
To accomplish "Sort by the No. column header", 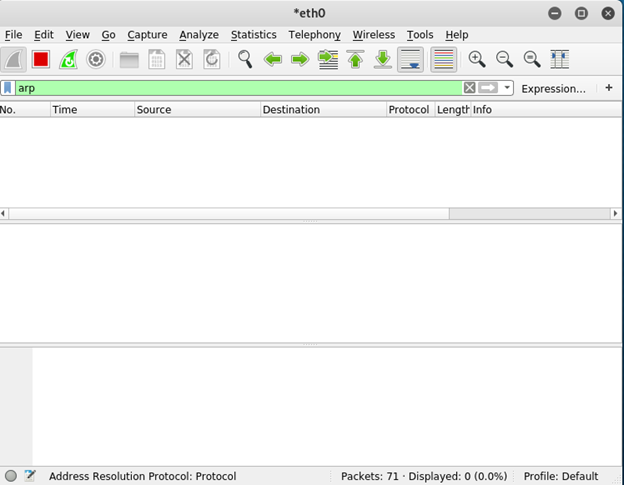I will pos(25,109).
